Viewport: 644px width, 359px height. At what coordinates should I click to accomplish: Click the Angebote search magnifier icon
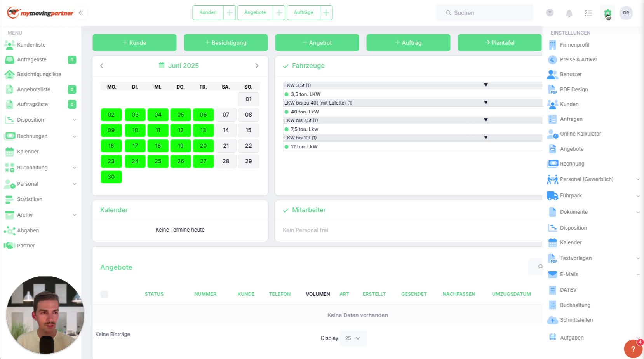click(x=540, y=267)
